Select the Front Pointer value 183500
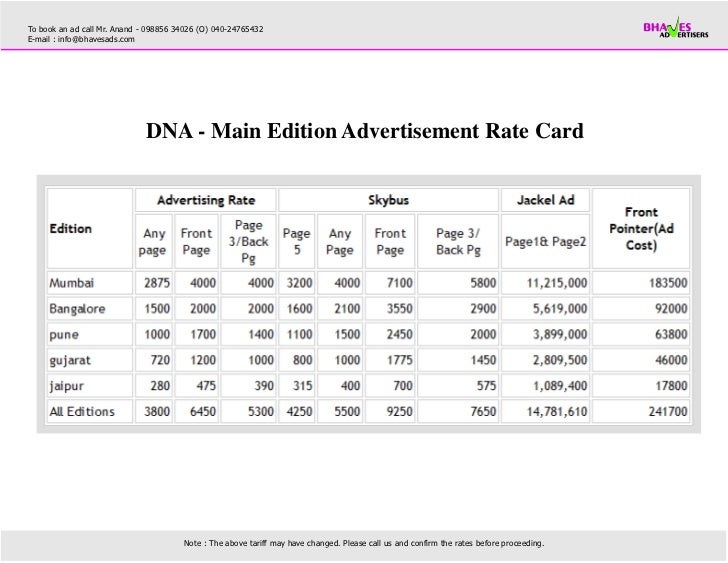 tap(668, 283)
